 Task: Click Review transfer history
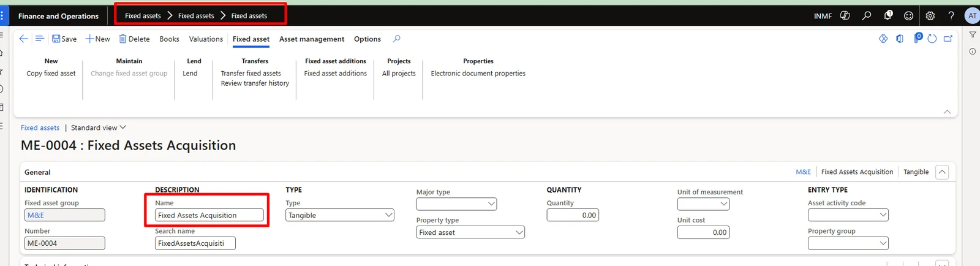(x=255, y=83)
